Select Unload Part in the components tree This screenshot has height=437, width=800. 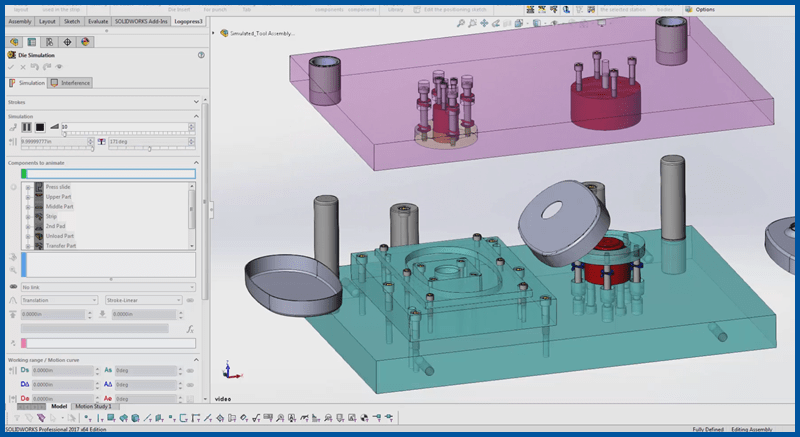click(x=60, y=236)
